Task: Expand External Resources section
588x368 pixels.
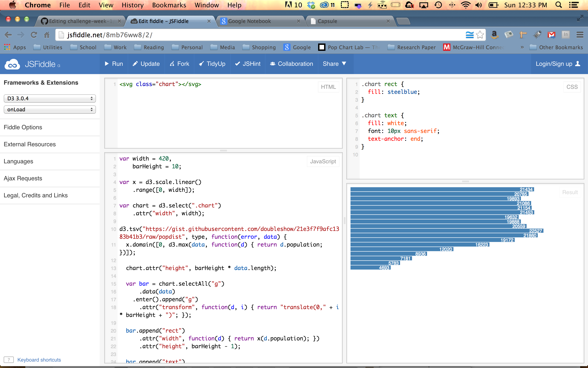Action: tap(50, 144)
